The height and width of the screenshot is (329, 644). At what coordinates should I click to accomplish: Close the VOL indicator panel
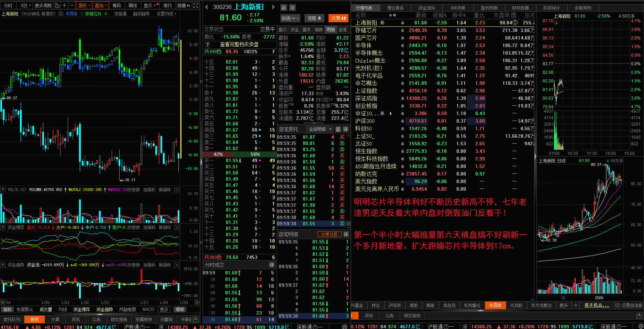177,190
